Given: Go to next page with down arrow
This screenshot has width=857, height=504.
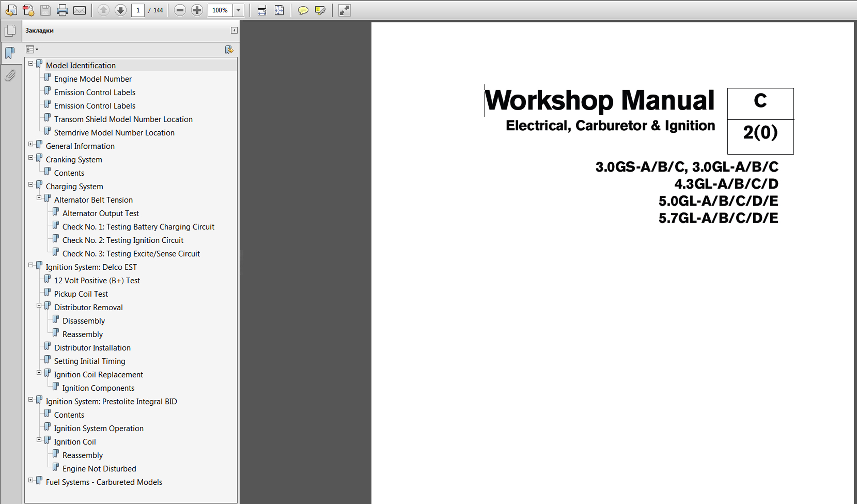Looking at the screenshot, I should [120, 10].
